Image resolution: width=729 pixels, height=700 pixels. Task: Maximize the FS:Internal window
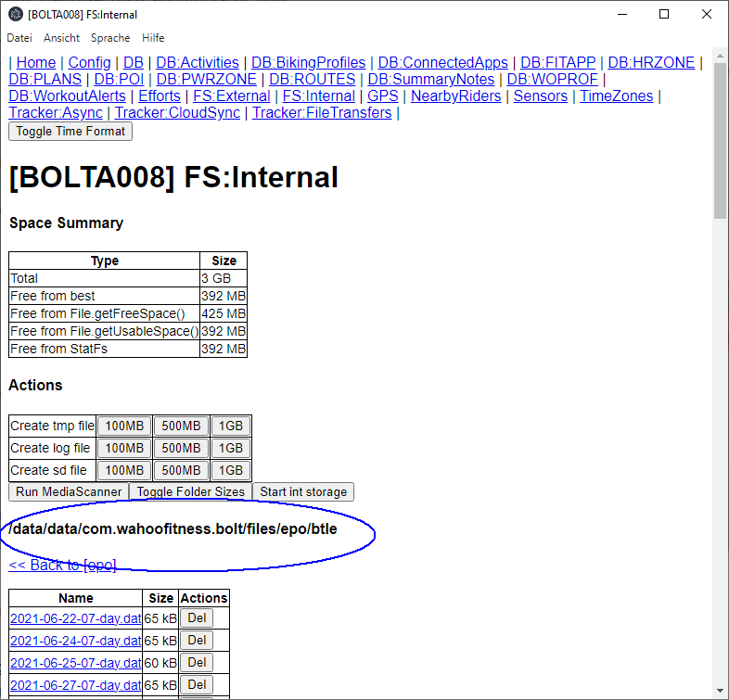point(664,15)
